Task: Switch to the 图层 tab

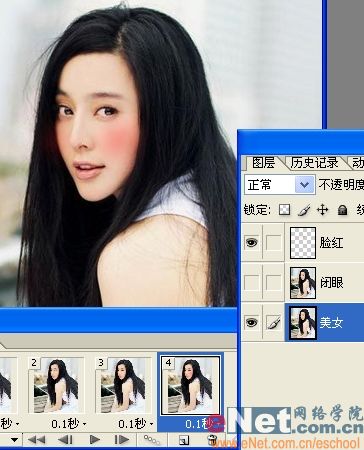Action: point(263,163)
